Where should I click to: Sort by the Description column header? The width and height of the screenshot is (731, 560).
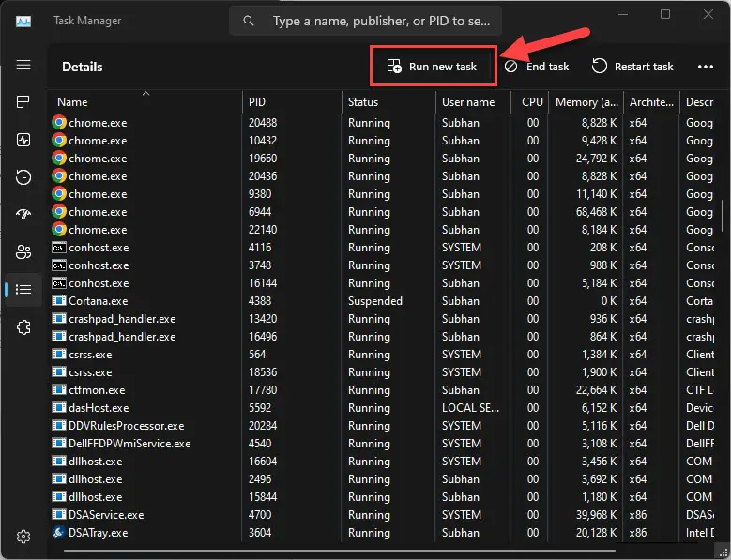(x=699, y=102)
